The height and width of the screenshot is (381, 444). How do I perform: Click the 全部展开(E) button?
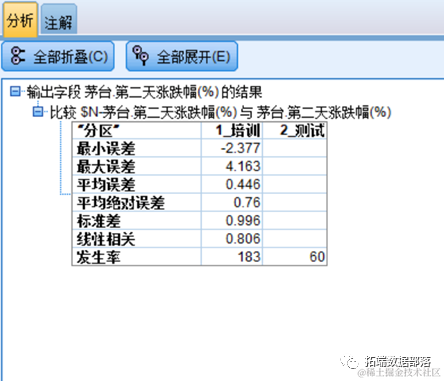(182, 56)
